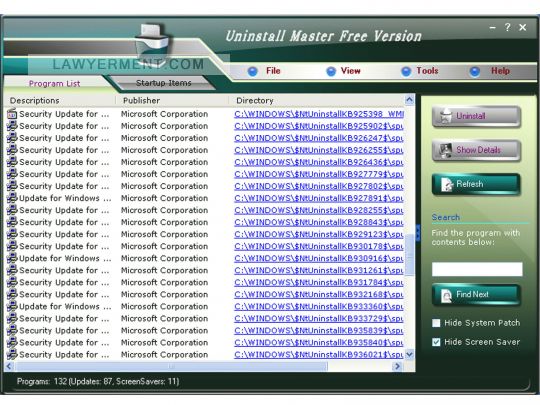Open directory link for KB925398
The width and height of the screenshot is (540, 405).
tap(319, 114)
